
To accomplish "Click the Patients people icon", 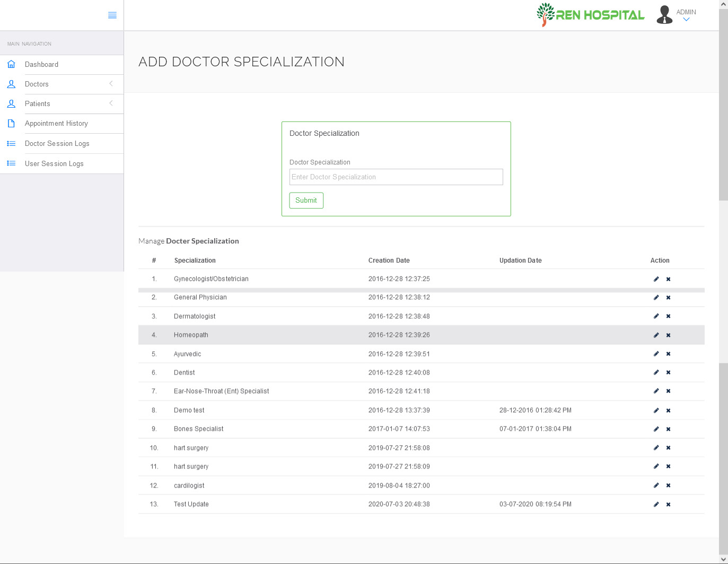I will tap(11, 103).
